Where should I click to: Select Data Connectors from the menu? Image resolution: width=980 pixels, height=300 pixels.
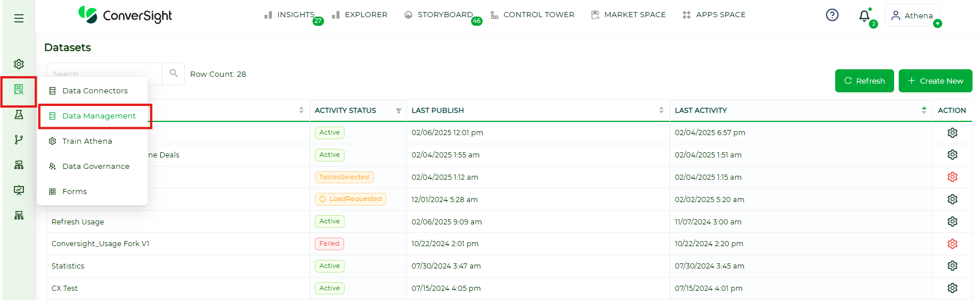[94, 90]
